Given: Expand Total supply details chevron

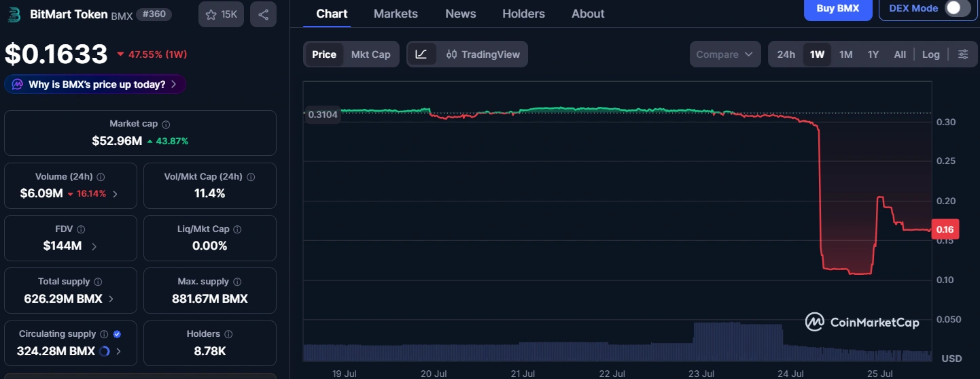Looking at the screenshot, I should click(x=111, y=299).
